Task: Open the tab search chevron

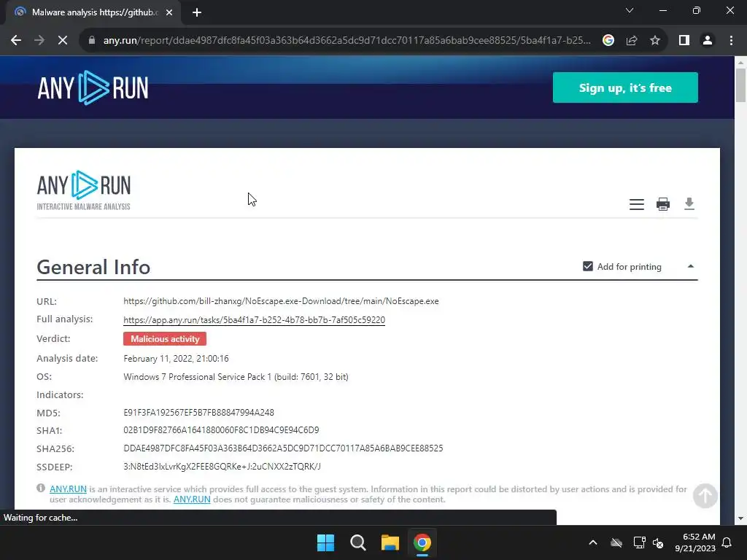Action: [630, 10]
